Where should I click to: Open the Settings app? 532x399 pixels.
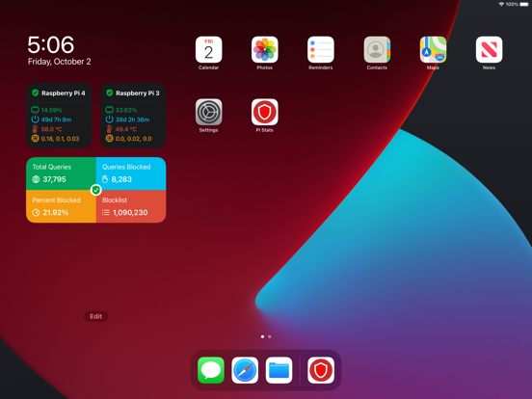click(209, 112)
